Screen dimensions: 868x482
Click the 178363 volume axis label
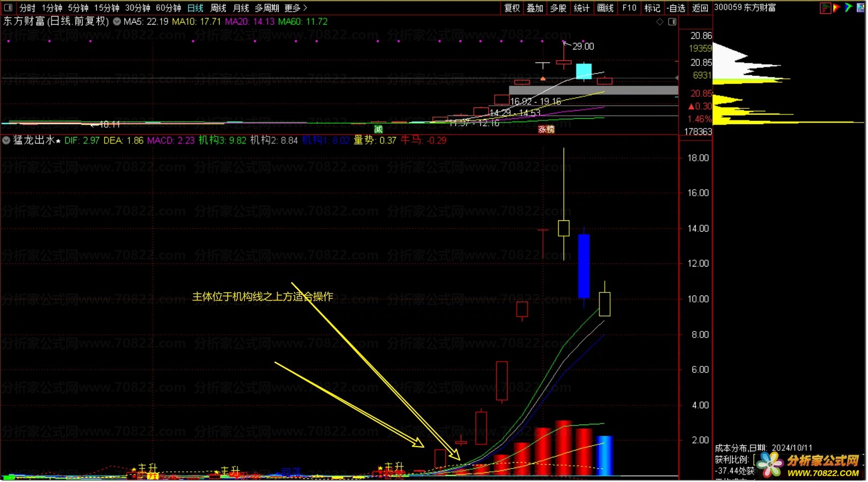tap(698, 132)
